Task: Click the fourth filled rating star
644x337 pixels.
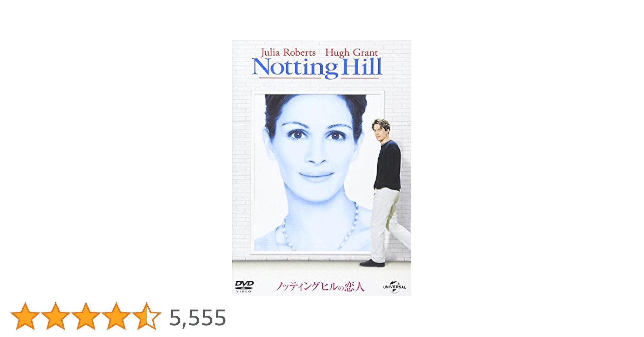Action: click(116, 316)
